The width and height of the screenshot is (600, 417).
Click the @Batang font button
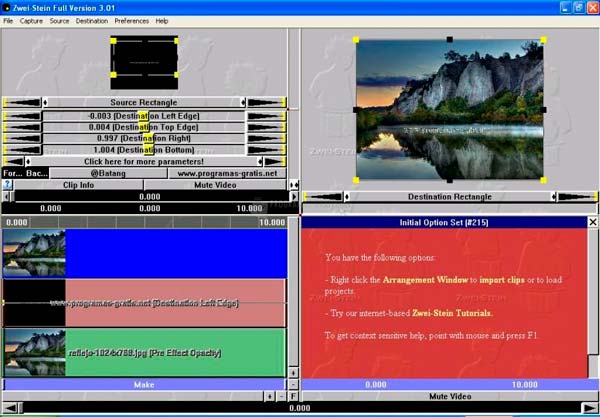click(x=108, y=173)
